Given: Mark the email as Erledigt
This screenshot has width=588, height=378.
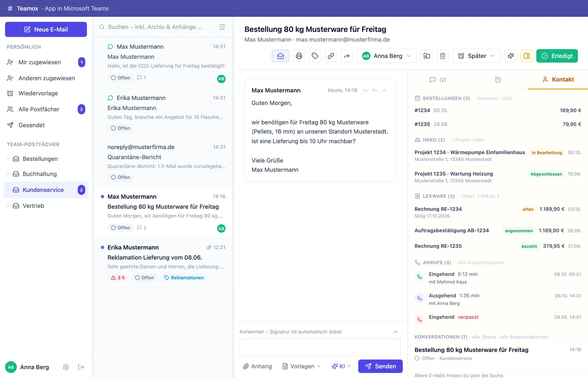Looking at the screenshot, I should (x=557, y=56).
